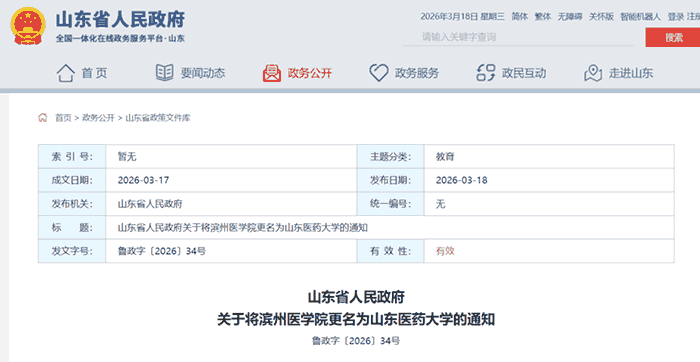Click the 发文字号 label cell
Screen dimensions: 700x362
[72, 251]
